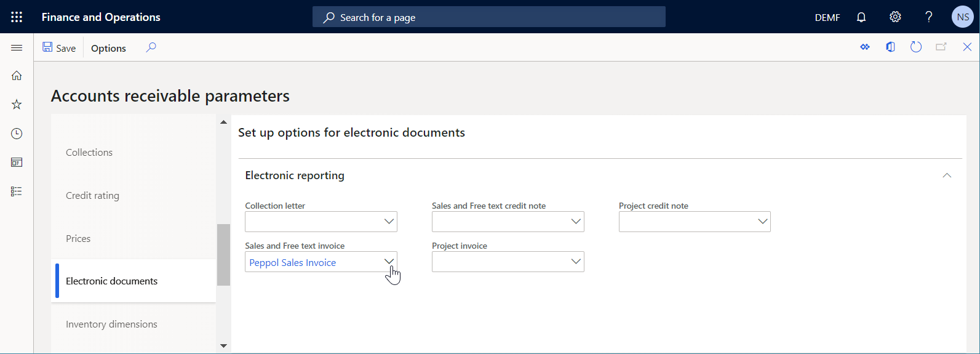
Task: Collapse the Electronic reporting section
Action: point(947,175)
